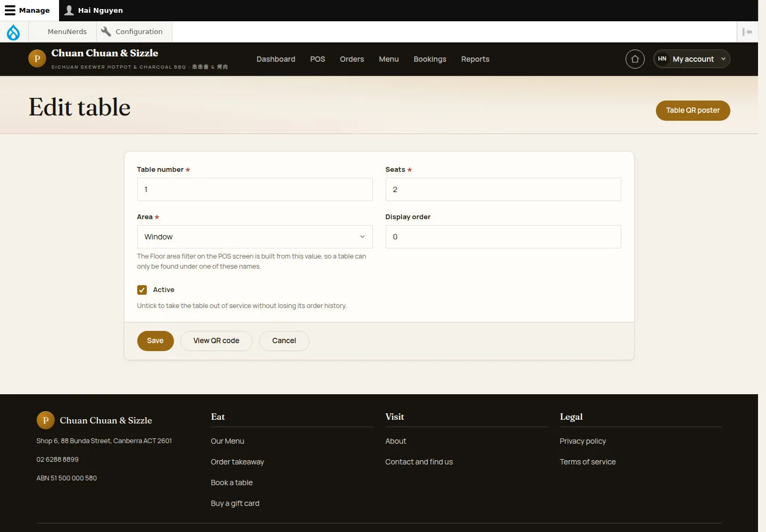Image resolution: width=766 pixels, height=532 pixels.
Task: Open the Reports page
Action: point(475,59)
